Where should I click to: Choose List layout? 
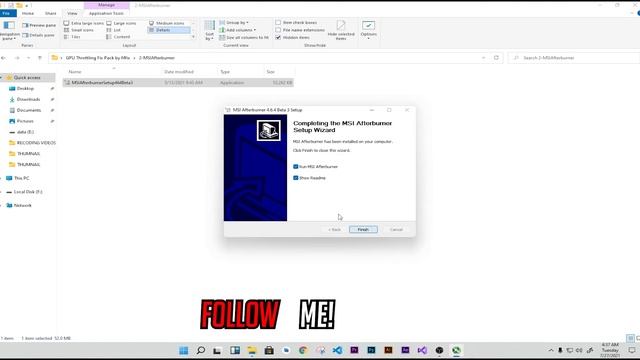click(113, 30)
